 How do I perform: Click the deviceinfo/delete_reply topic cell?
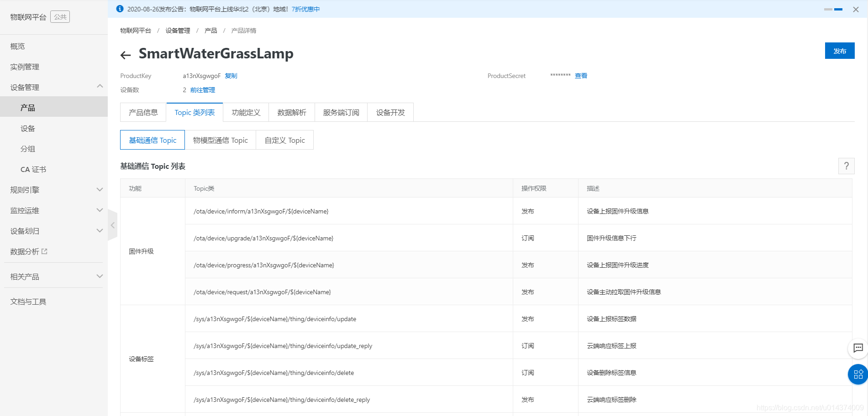349,400
